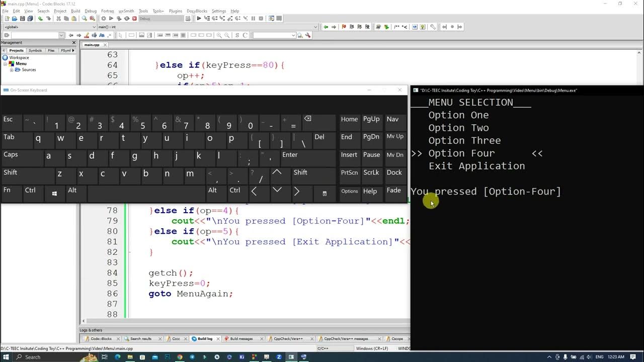The height and width of the screenshot is (362, 644).
Task: Expand the Sources folder in project tree
Action: coord(12,70)
